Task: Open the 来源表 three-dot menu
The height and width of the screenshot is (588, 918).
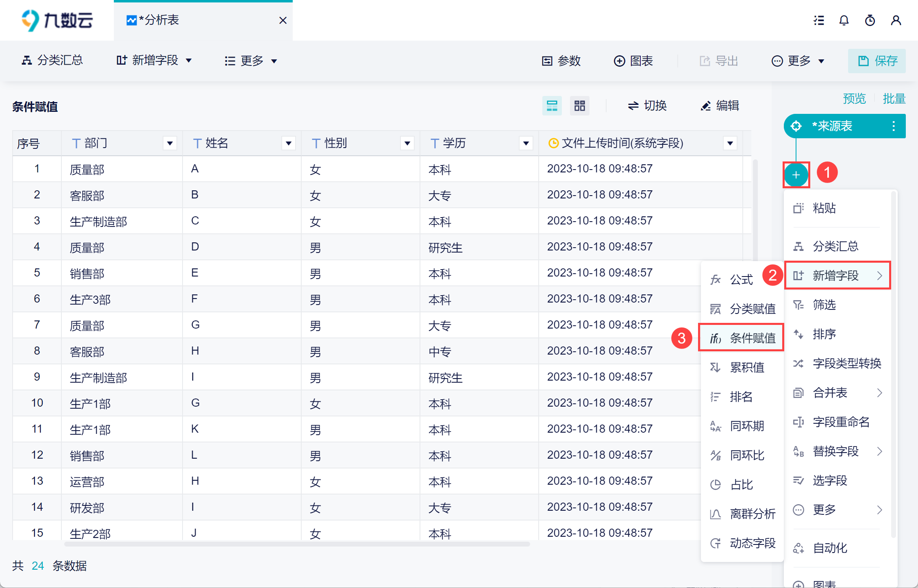Action: point(893,126)
